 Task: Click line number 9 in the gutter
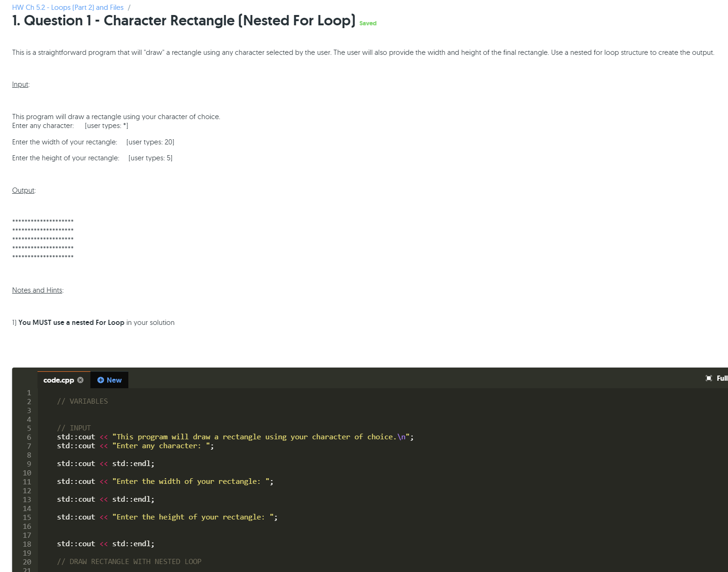[29, 464]
